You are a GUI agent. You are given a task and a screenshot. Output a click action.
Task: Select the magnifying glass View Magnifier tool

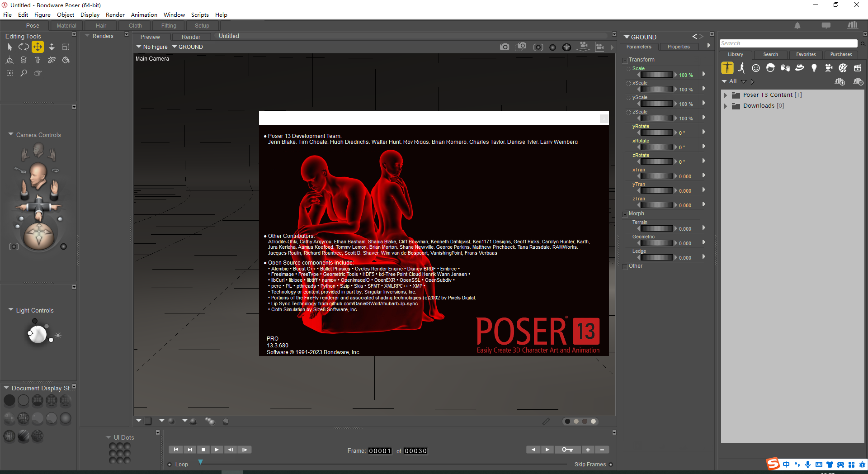24,73
